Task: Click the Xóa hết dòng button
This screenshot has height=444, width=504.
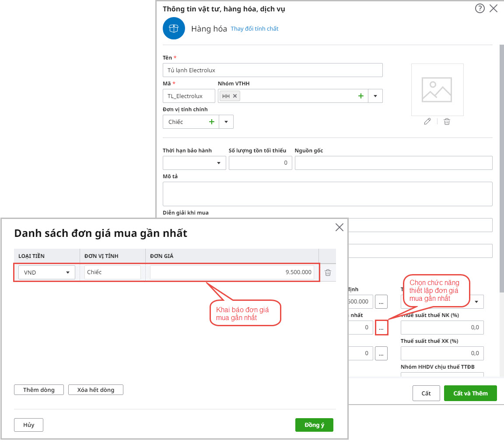Action: point(95,390)
